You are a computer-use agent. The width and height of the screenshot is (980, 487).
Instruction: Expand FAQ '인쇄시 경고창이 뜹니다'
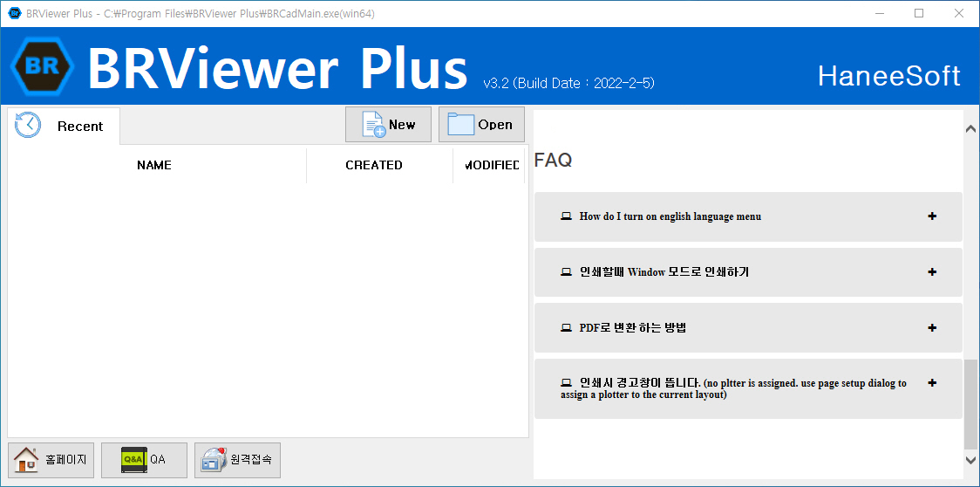pyautogui.click(x=748, y=388)
